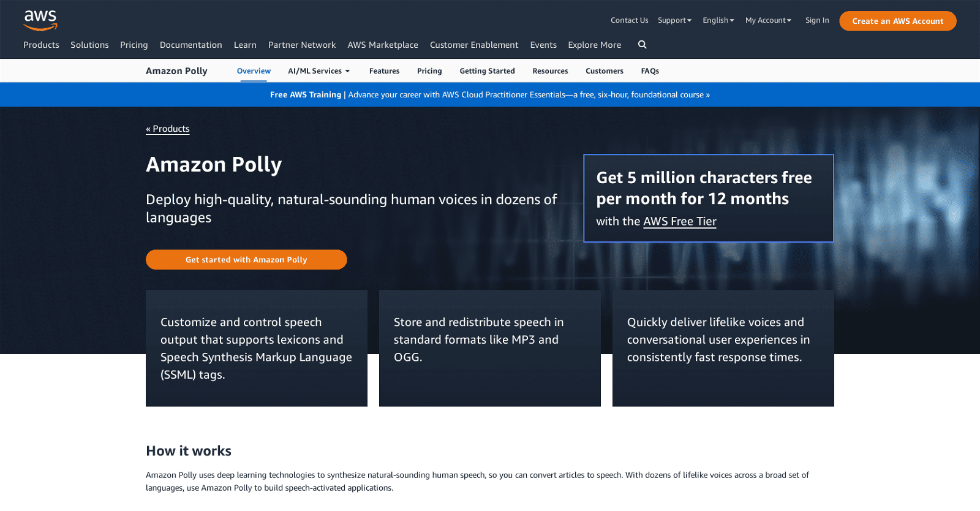The height and width of the screenshot is (511, 980).
Task: Expand the Support dropdown
Action: 674,20
